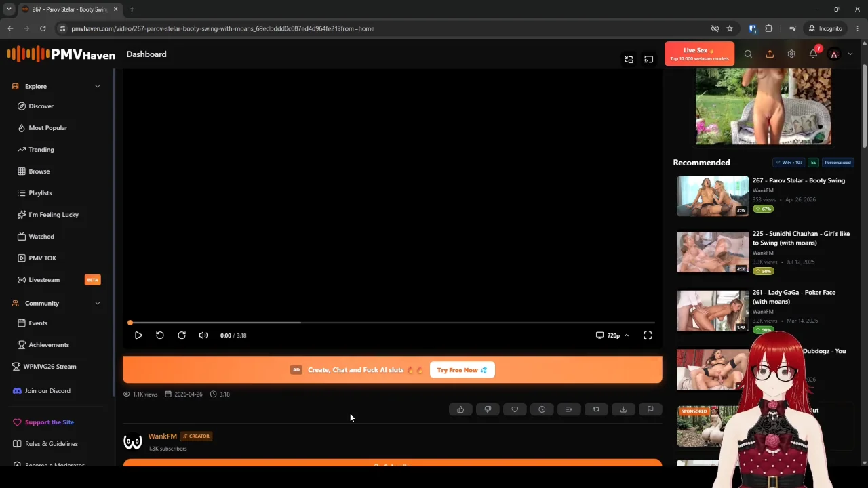Add video to watch later clock
The image size is (868, 488).
(542, 409)
